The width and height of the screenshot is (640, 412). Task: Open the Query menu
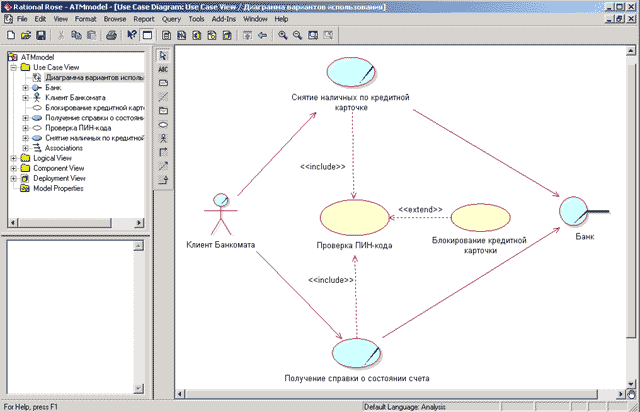pos(170,19)
